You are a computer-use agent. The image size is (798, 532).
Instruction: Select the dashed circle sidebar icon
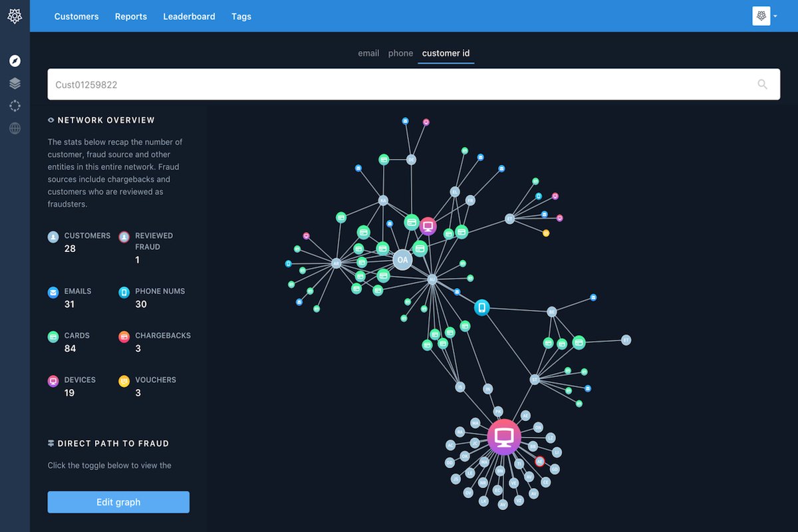tap(15, 106)
